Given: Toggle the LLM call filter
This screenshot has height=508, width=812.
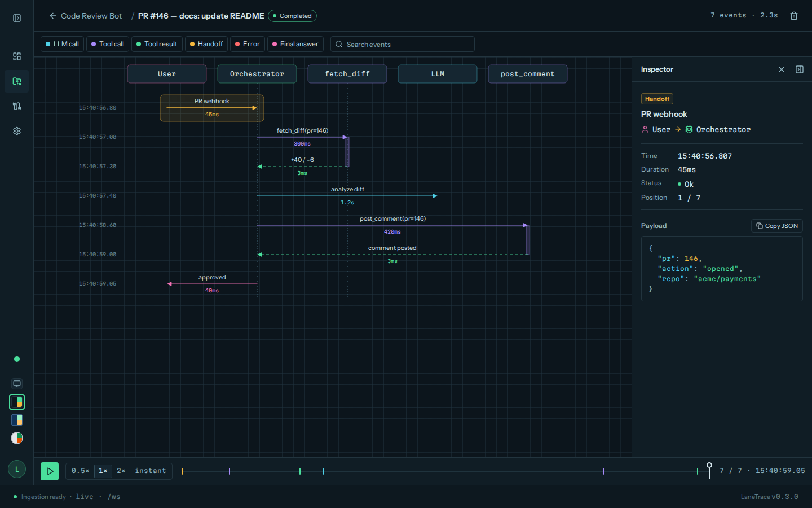Looking at the screenshot, I should pos(63,44).
